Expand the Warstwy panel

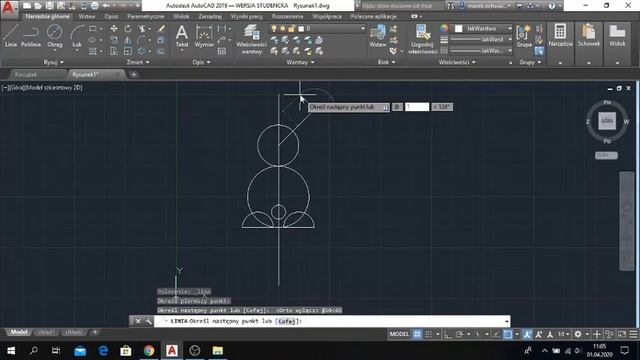point(300,62)
